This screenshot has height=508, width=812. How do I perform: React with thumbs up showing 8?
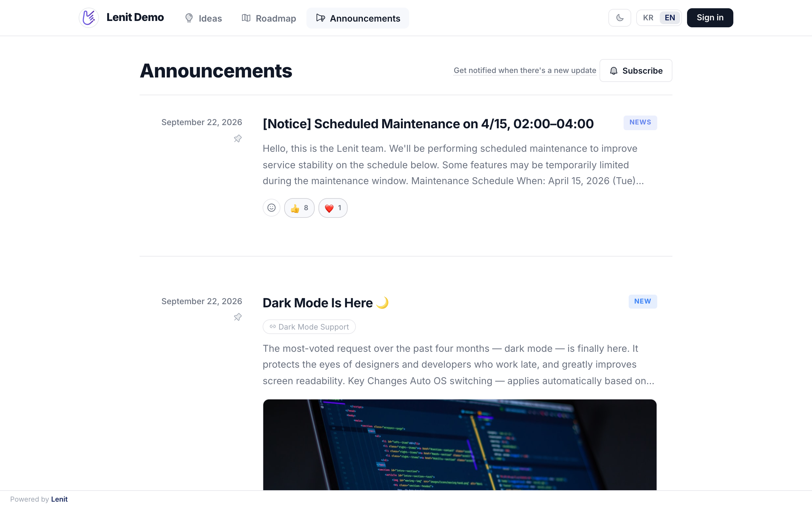point(299,208)
